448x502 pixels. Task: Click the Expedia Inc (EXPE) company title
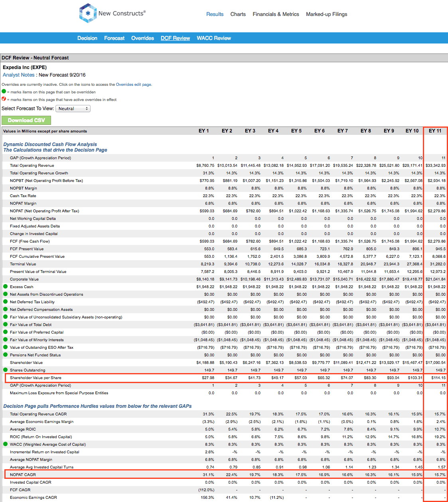[x=25, y=67]
